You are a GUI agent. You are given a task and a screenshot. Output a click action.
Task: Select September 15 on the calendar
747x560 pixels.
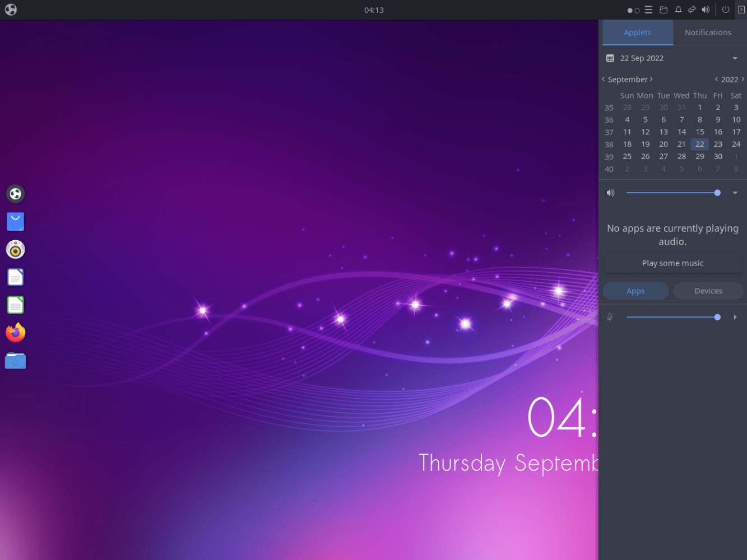click(x=699, y=132)
